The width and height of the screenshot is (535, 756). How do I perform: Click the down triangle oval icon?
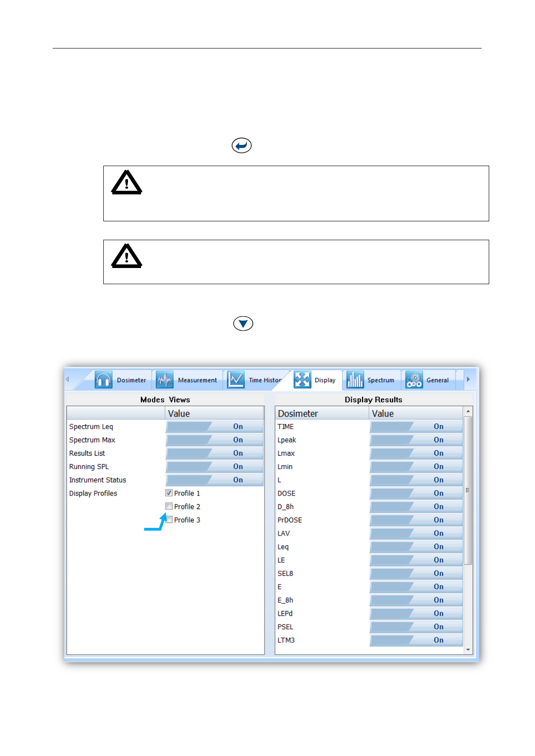click(243, 323)
